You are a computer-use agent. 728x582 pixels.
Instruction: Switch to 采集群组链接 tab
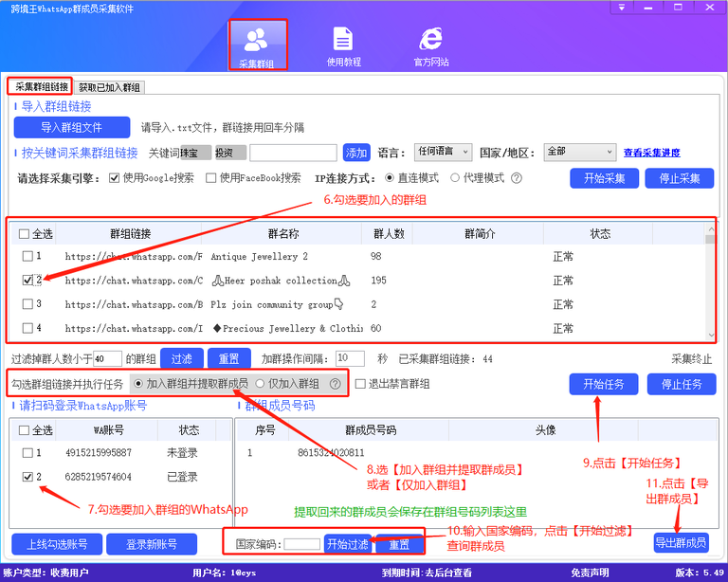41,87
